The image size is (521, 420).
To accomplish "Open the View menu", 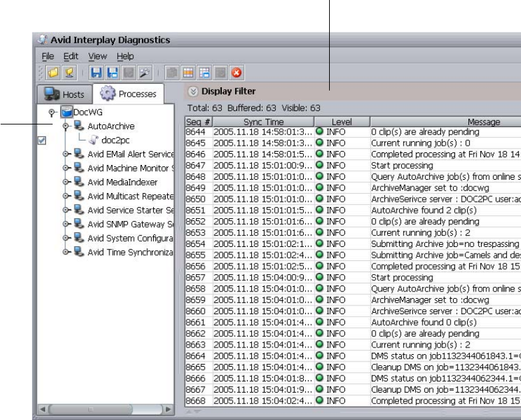I will (97, 57).
